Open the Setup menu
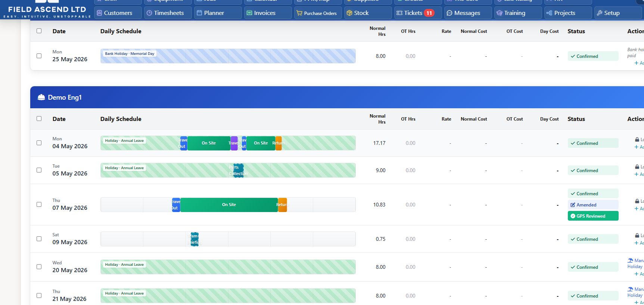 [618, 13]
